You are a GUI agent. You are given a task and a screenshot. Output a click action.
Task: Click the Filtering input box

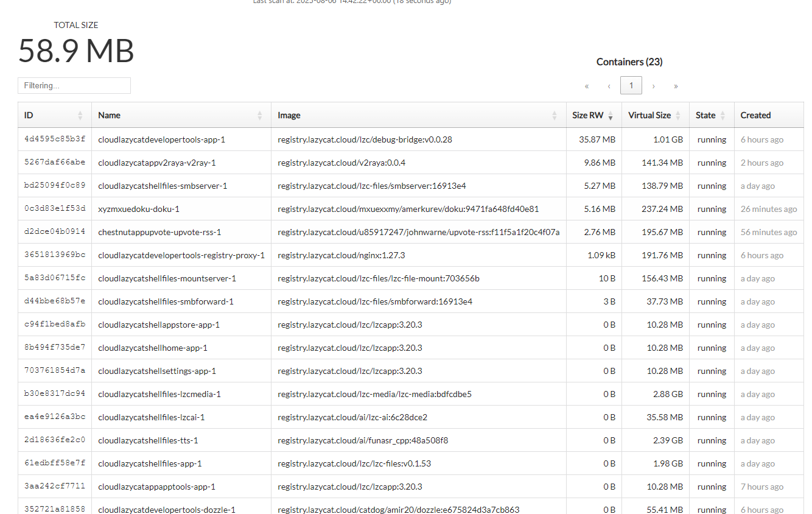74,86
